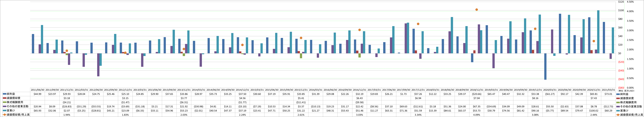The image size is (644, 117).
Task: Click the blue 純利益 bar for 2020/06/30
Action: (x=560, y=34)
